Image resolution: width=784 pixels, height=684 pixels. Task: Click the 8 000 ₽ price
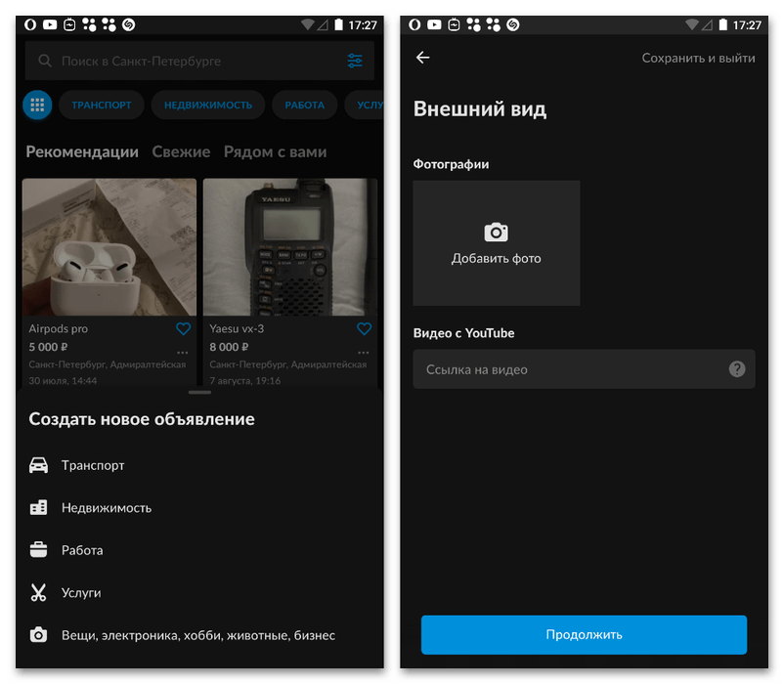(x=229, y=347)
